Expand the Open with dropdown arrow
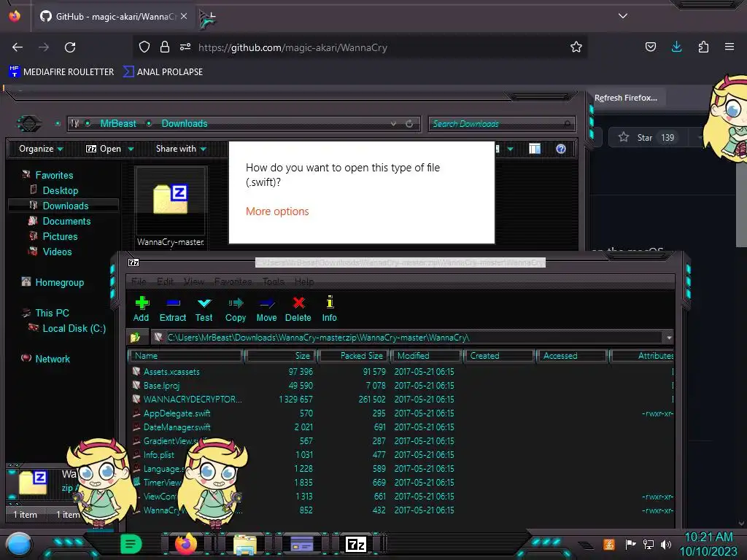The height and width of the screenshot is (560, 747). (x=131, y=149)
